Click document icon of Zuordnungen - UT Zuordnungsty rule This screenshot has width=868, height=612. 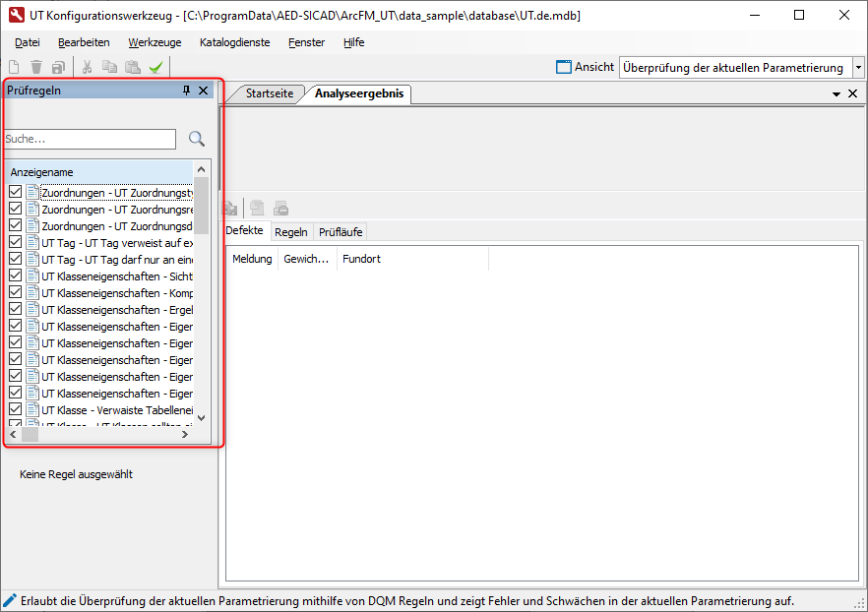[32, 192]
